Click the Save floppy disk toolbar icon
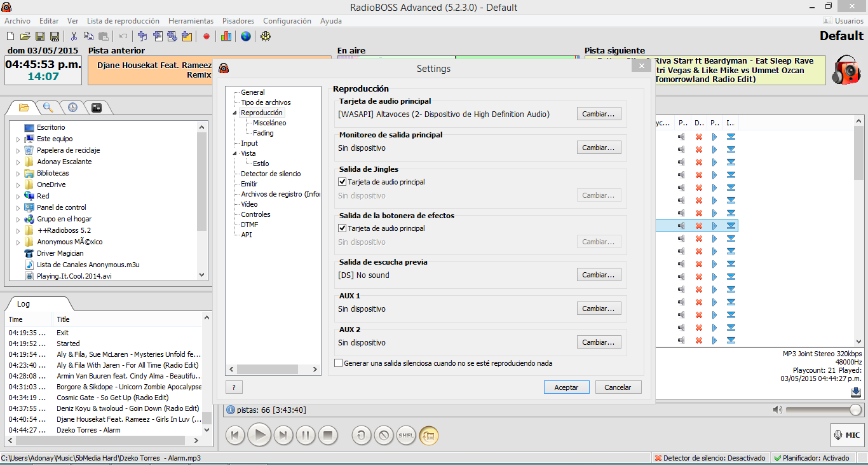Image resolution: width=868 pixels, height=465 pixels. coord(40,36)
